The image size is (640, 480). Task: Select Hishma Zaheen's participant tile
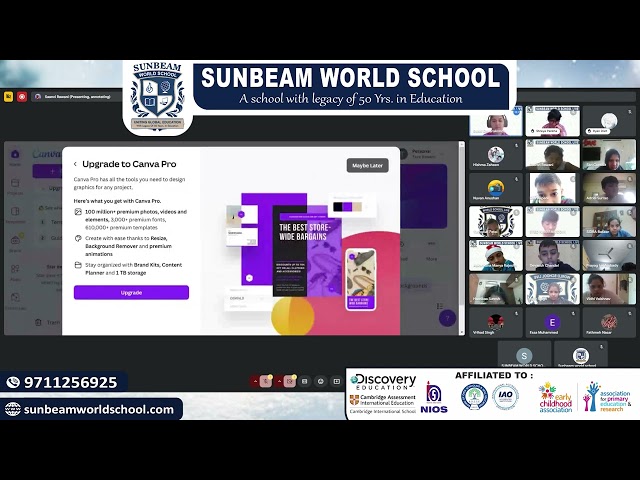[x=496, y=155]
